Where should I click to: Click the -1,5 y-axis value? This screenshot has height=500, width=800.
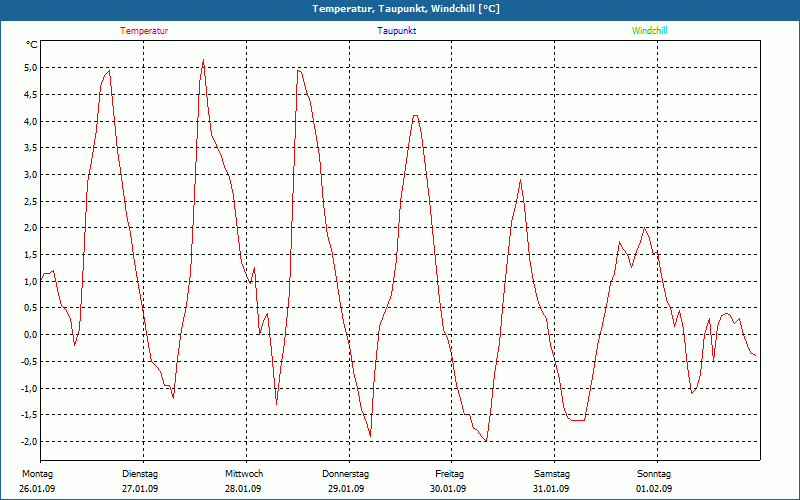click(x=28, y=415)
